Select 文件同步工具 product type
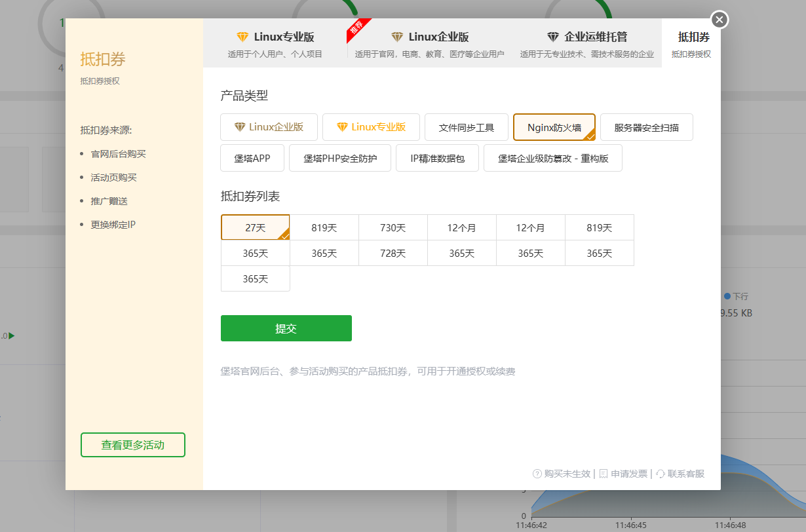Viewport: 806px width, 532px height. coord(467,127)
